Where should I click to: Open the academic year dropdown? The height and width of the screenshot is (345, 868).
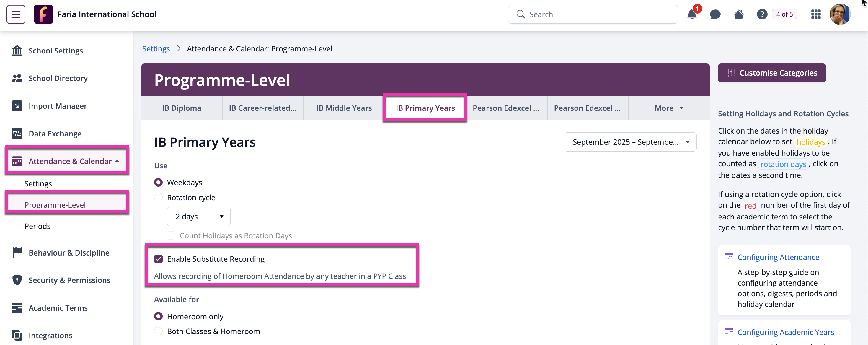pyautogui.click(x=630, y=142)
